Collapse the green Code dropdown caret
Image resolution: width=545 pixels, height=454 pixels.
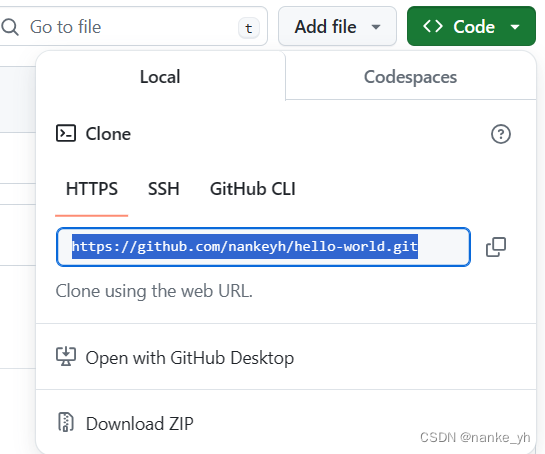pos(515,27)
